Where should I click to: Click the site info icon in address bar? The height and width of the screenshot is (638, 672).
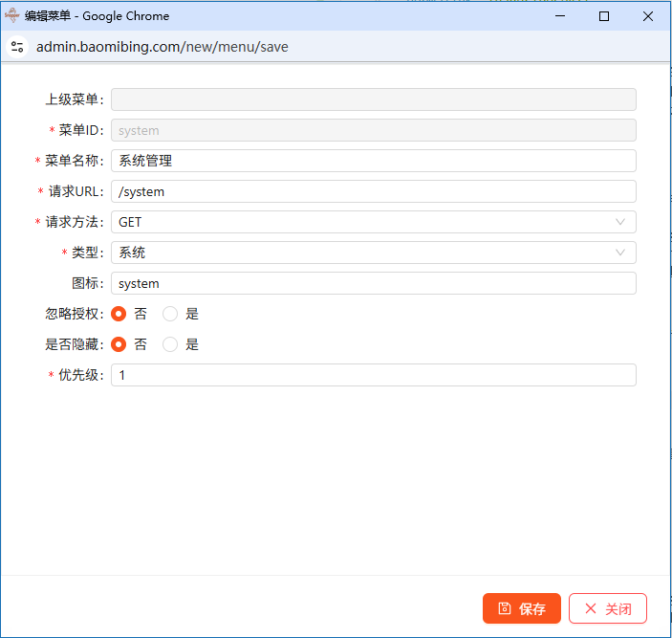tap(16, 46)
